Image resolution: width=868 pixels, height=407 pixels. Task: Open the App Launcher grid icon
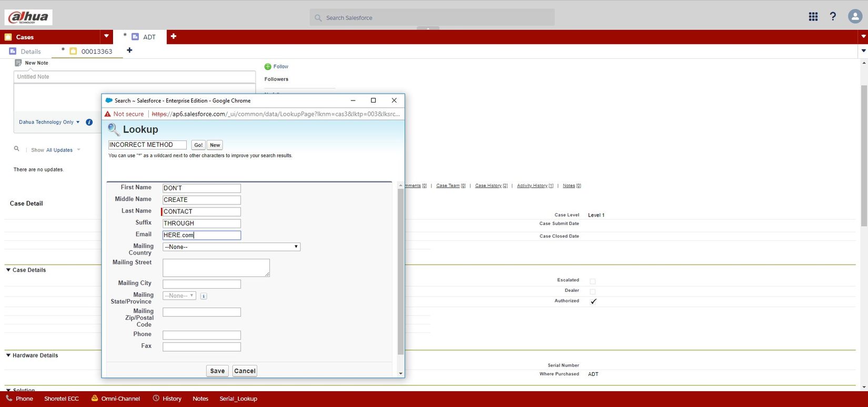[x=813, y=17]
